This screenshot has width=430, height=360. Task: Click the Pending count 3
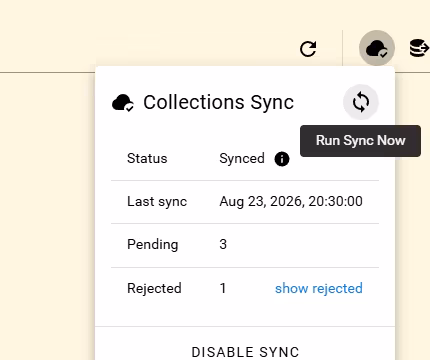[x=223, y=244]
